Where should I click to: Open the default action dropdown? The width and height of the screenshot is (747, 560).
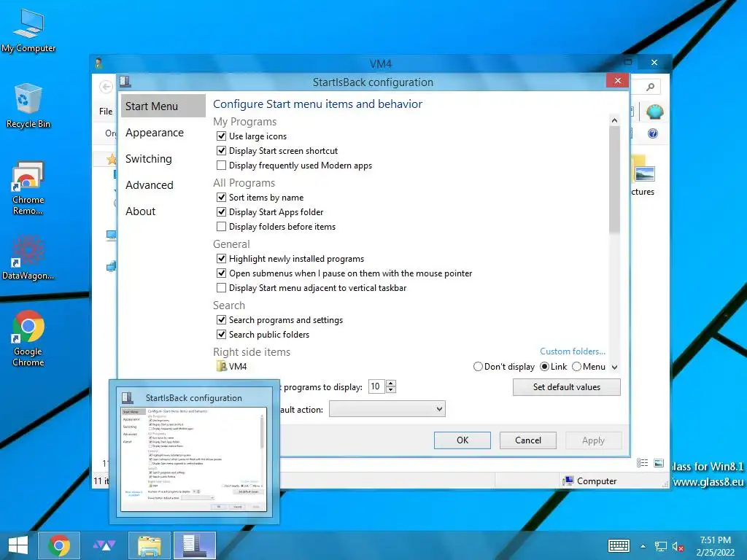point(387,409)
